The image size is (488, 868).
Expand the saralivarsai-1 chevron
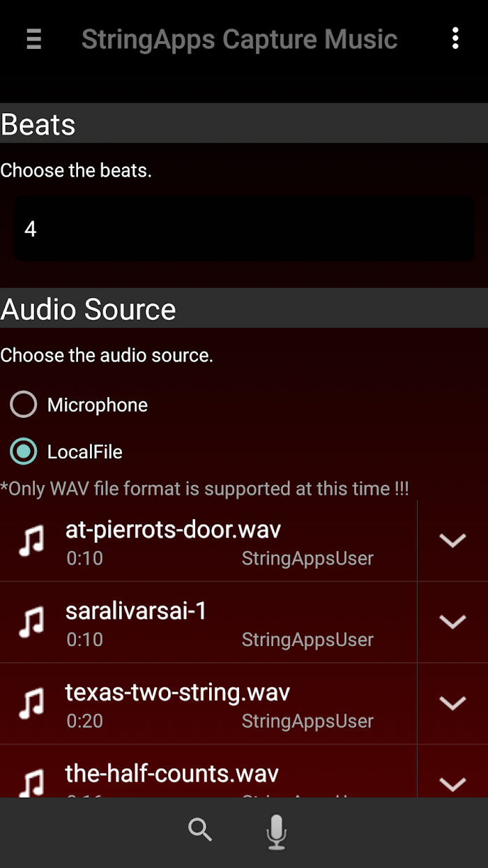[452, 622]
